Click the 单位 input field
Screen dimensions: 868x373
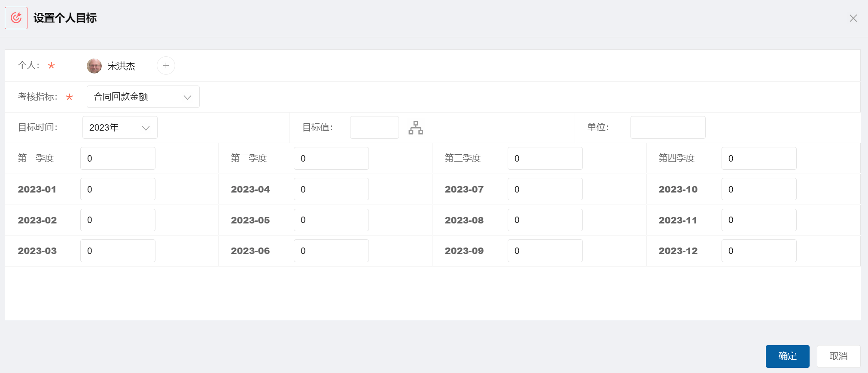[x=667, y=128]
